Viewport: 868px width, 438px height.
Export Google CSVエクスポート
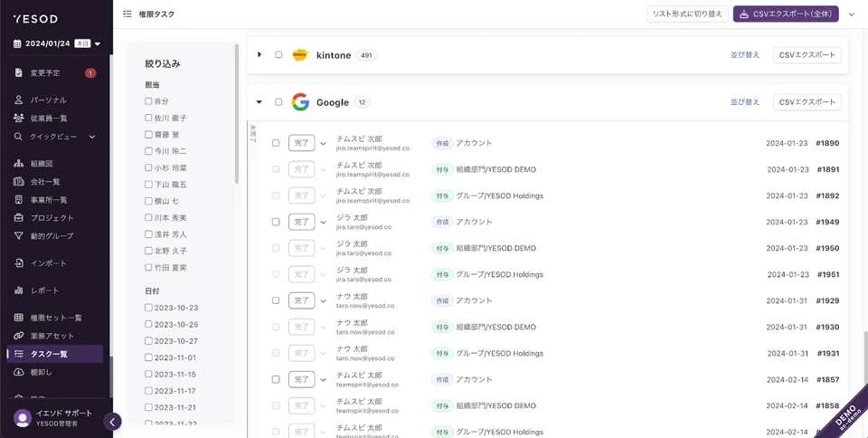coord(807,102)
